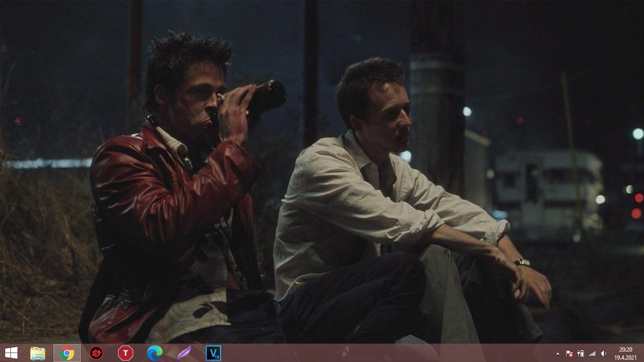Launch Microsoft Edge from the taskbar
The height and width of the screenshot is (362, 644).
[x=155, y=353]
